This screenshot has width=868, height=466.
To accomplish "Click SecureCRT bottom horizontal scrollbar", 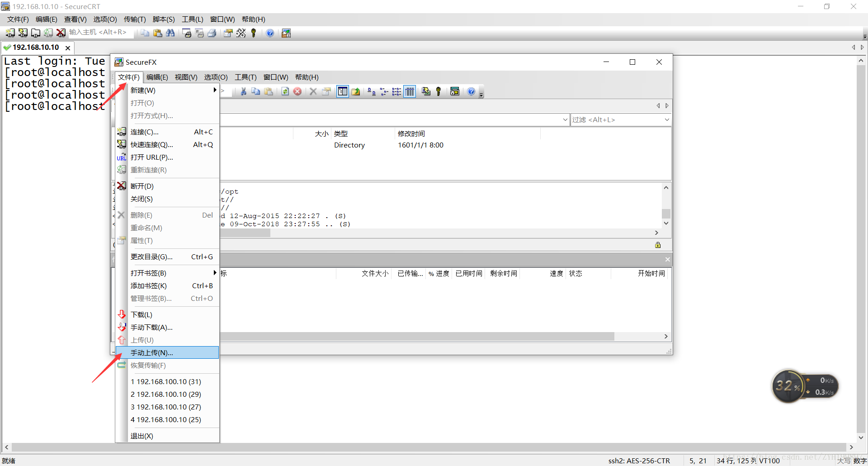I will point(429,447).
